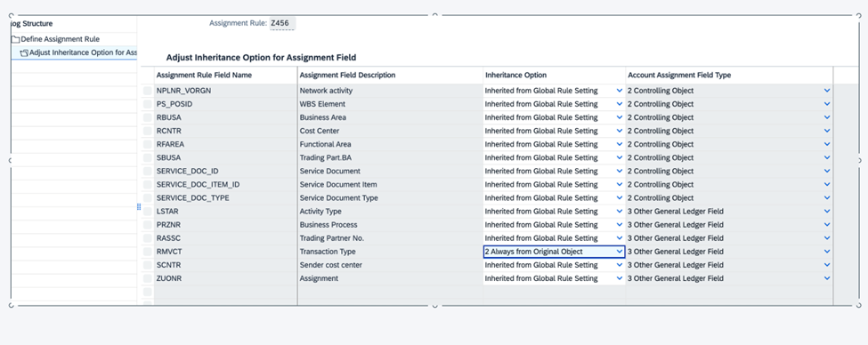
Task: Open Inheritance Option dropdown for Assignment row
Action: [620, 278]
